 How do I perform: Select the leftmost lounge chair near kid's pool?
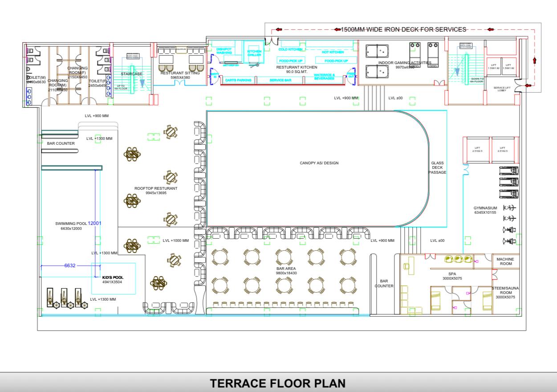(x=51, y=297)
